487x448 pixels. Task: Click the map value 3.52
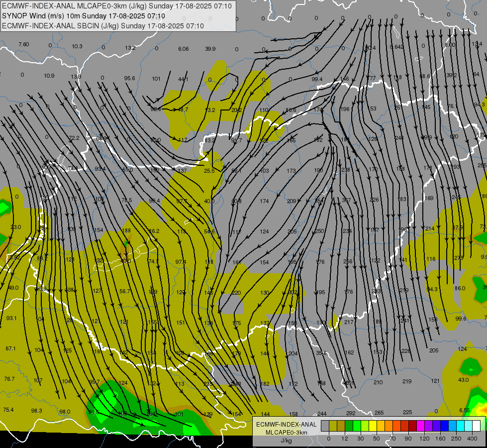tap(15, 258)
